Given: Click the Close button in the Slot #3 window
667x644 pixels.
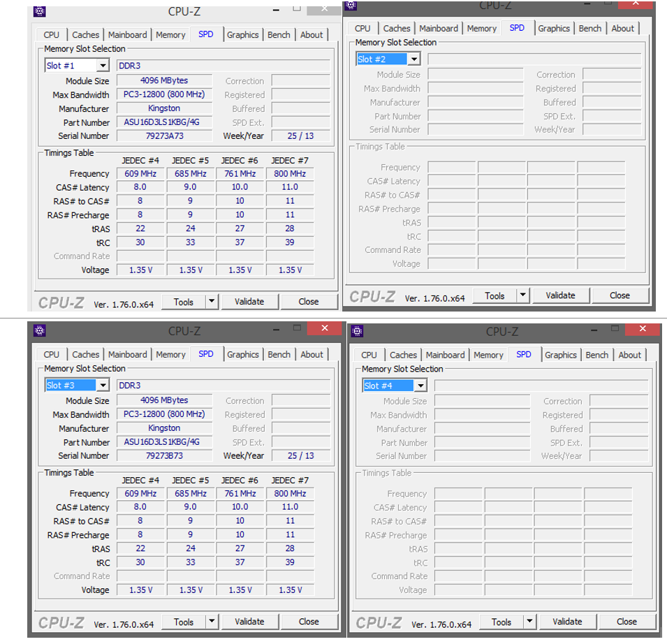Looking at the screenshot, I should (309, 622).
